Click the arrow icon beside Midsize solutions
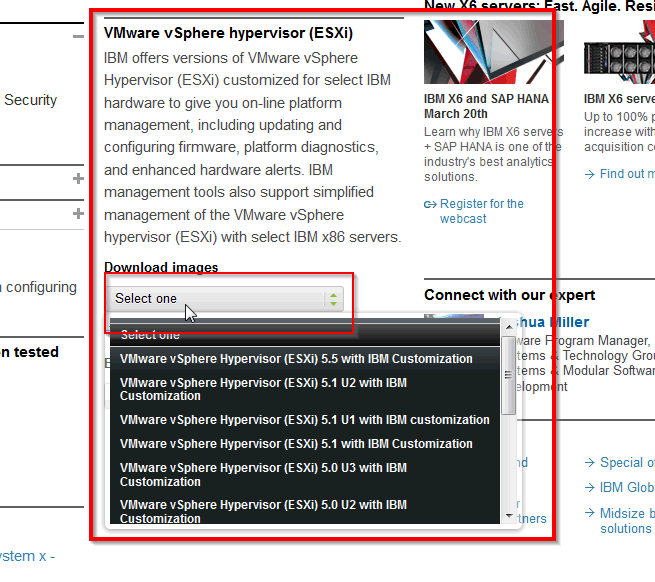This screenshot has height=582, width=655. 589,513
